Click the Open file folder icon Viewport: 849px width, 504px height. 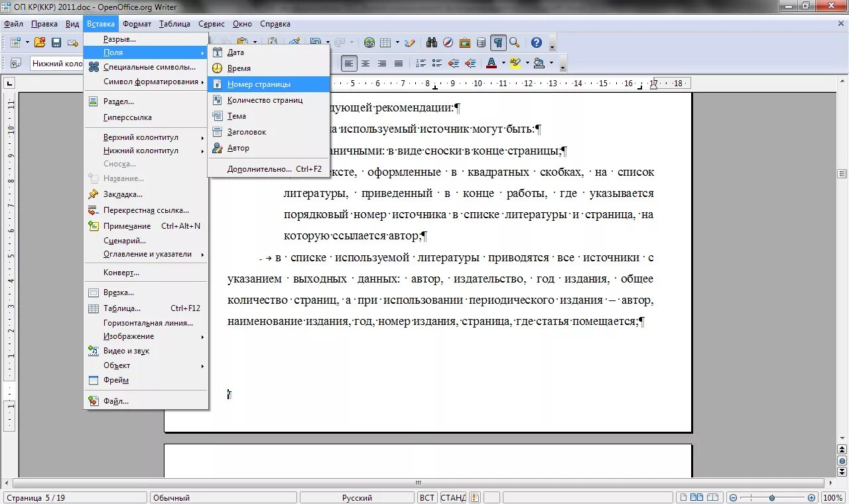[40, 42]
